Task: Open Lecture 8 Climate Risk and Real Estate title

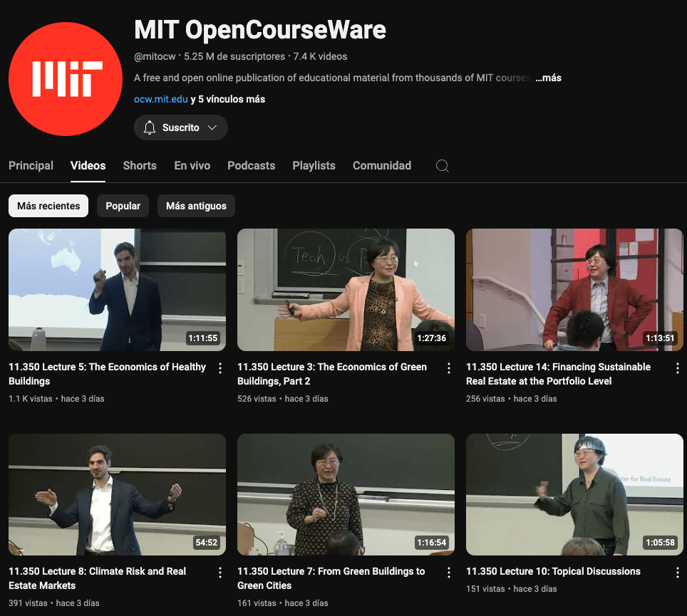Action: click(97, 578)
